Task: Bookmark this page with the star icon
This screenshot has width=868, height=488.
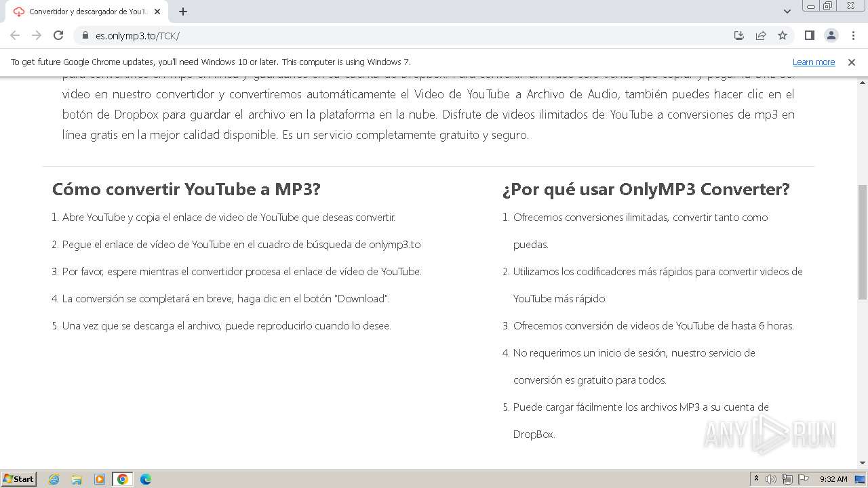Action: [783, 35]
